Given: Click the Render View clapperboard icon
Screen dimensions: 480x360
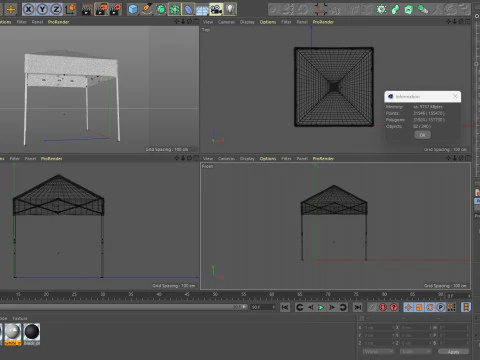Looking at the screenshot, I should pyautogui.click(x=87, y=9).
